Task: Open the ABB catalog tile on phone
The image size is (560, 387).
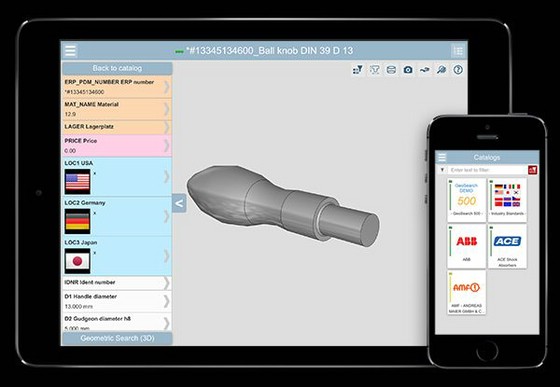Action: tap(466, 246)
